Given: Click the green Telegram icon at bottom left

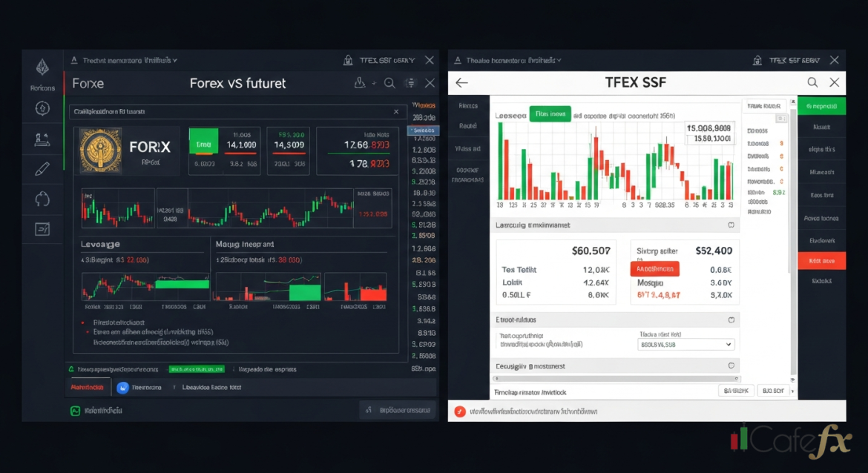Looking at the screenshot, I should coord(76,410).
